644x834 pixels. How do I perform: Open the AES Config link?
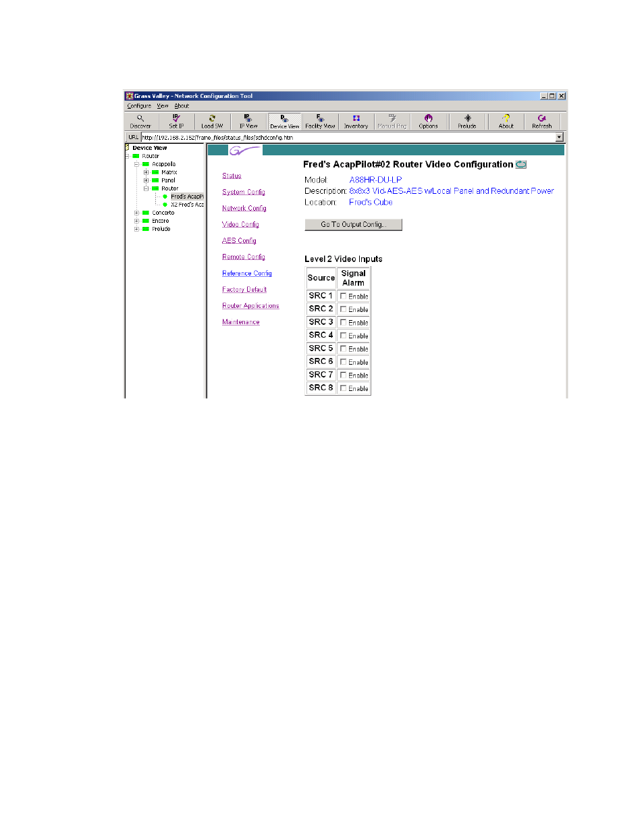click(239, 240)
